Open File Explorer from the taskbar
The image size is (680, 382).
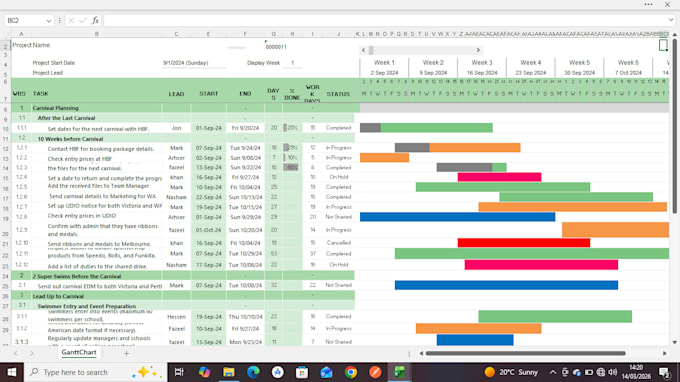(x=229, y=372)
